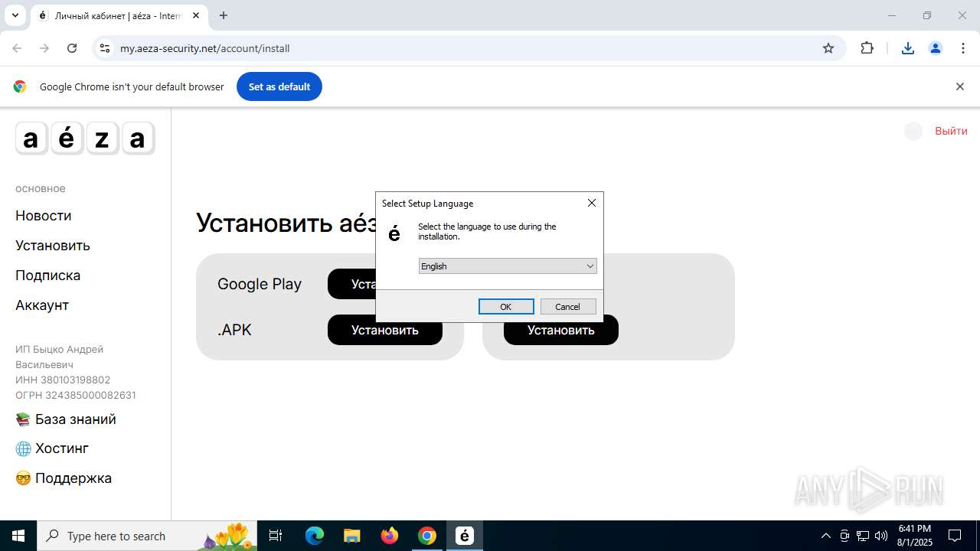Open a new browser tab
The height and width of the screenshot is (551, 980).
(224, 15)
